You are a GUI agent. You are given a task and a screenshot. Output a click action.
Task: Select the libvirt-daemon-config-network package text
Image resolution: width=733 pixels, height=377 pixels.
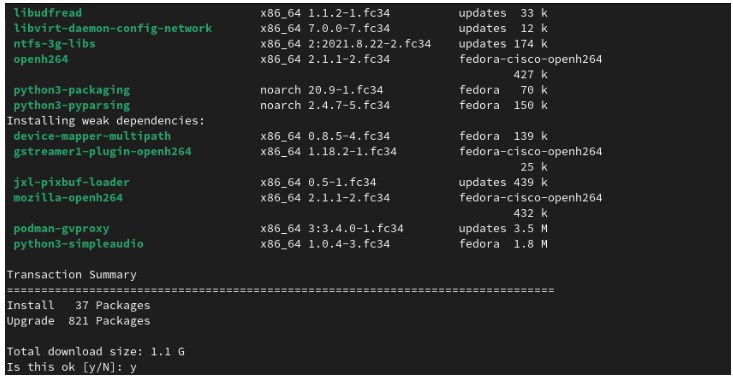pyautogui.click(x=113, y=29)
